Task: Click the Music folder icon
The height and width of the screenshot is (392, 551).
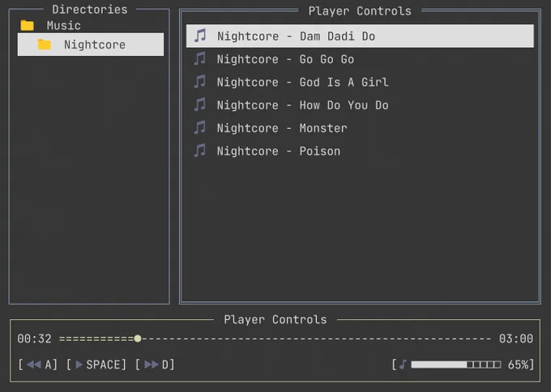Action: click(27, 25)
